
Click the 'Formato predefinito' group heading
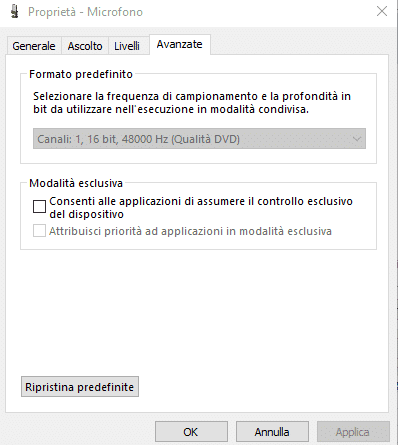click(x=81, y=74)
